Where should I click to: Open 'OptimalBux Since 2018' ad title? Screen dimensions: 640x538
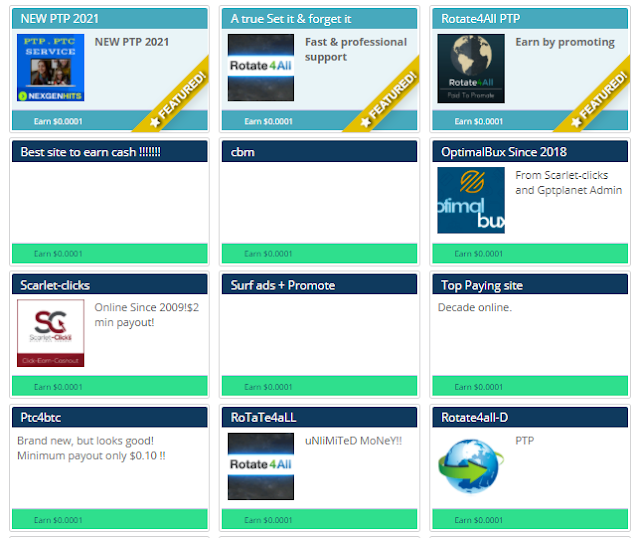[530, 152]
